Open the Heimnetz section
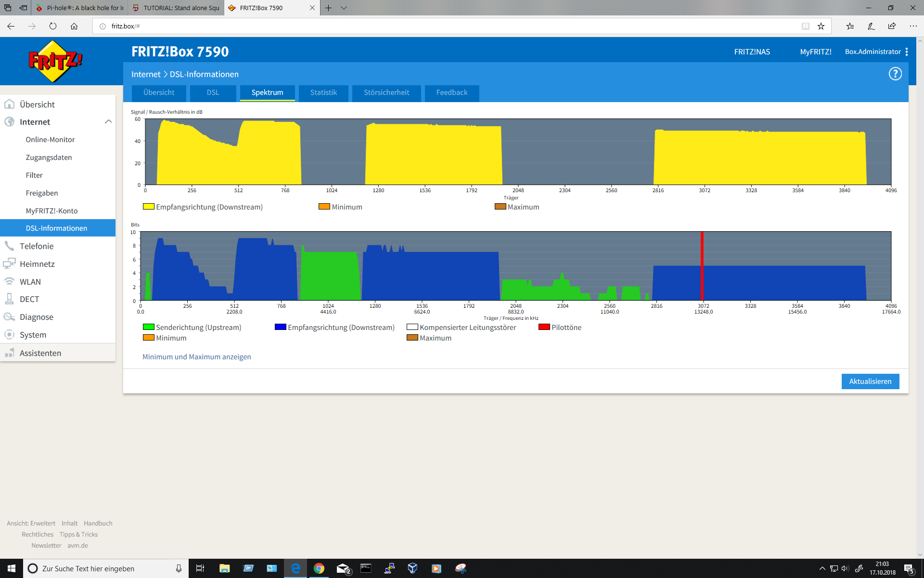The height and width of the screenshot is (578, 924). tap(37, 264)
